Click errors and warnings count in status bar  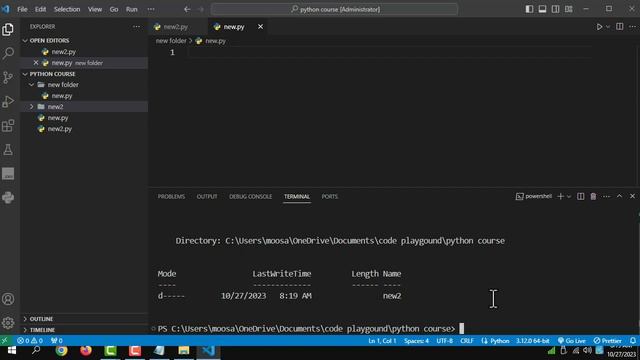[x=30, y=340]
